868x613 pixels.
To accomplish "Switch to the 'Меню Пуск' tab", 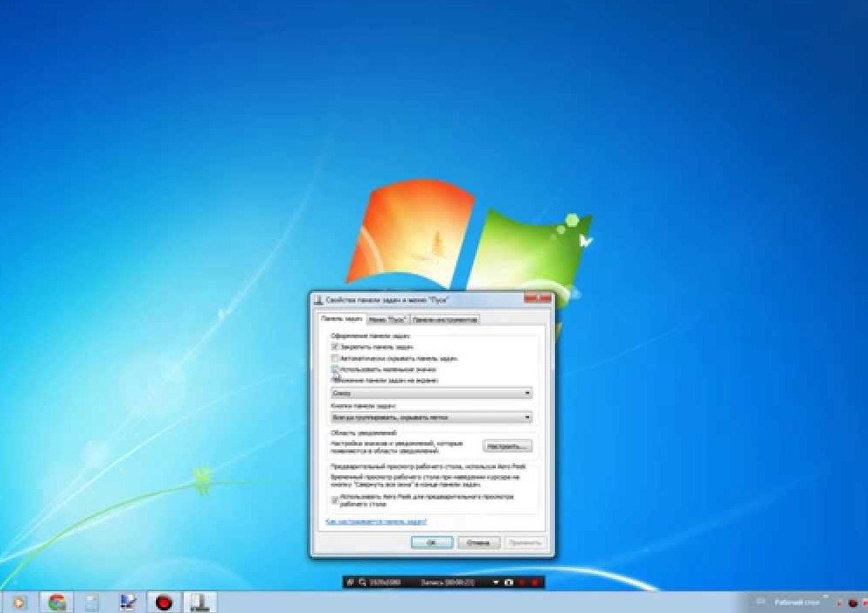I will click(x=388, y=320).
